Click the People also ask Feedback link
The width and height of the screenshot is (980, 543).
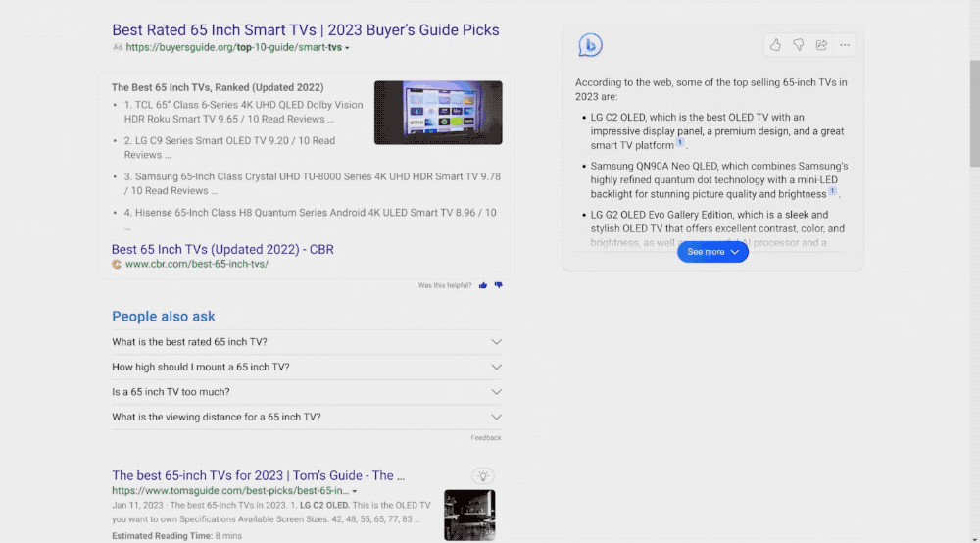[486, 438]
